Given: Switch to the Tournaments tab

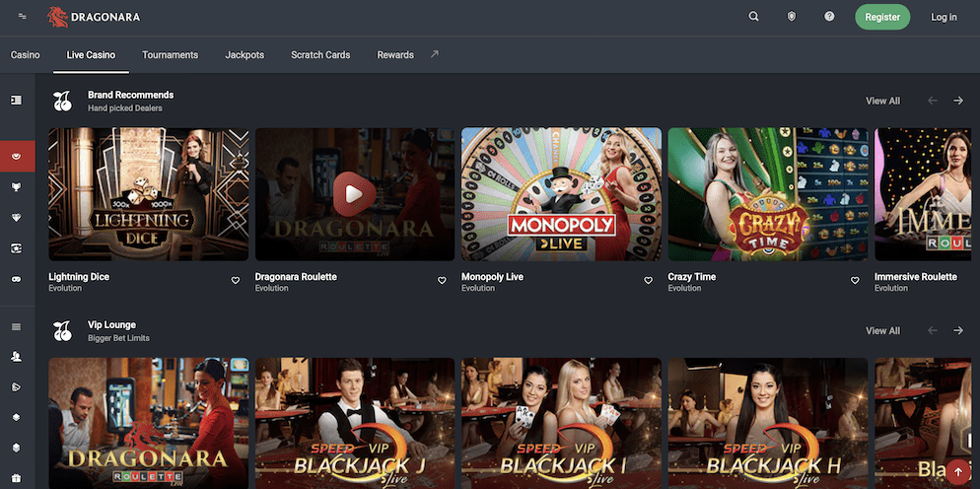Looking at the screenshot, I should coord(170,55).
